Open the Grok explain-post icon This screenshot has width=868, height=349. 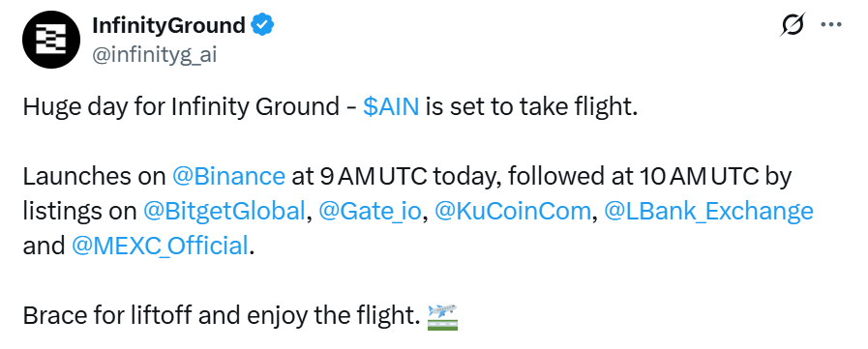pos(793,25)
